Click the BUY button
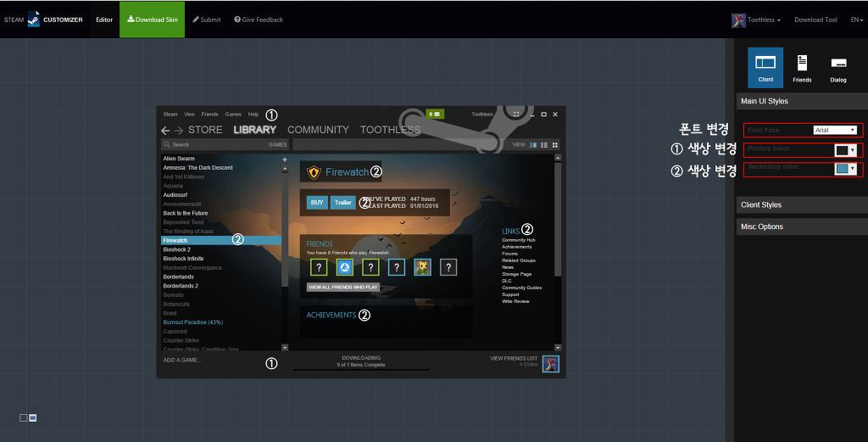868x442 pixels. (317, 203)
